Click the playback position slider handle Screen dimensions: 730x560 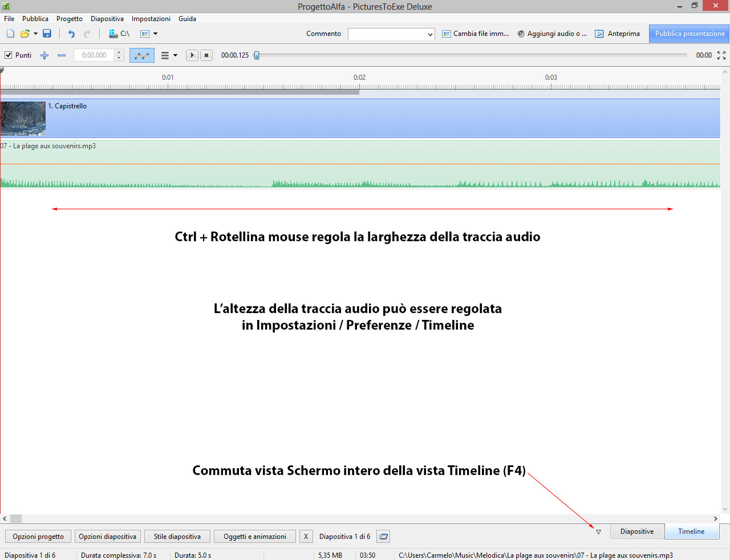pos(257,55)
